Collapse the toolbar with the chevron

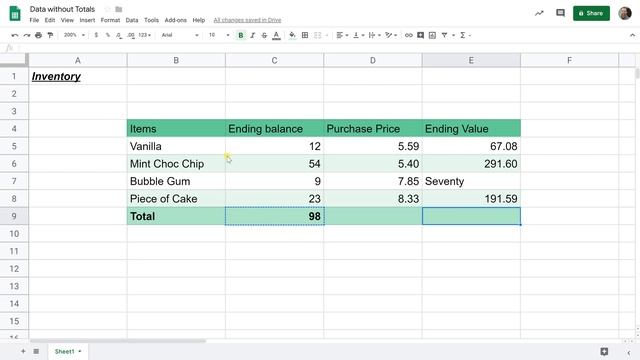pos(632,35)
